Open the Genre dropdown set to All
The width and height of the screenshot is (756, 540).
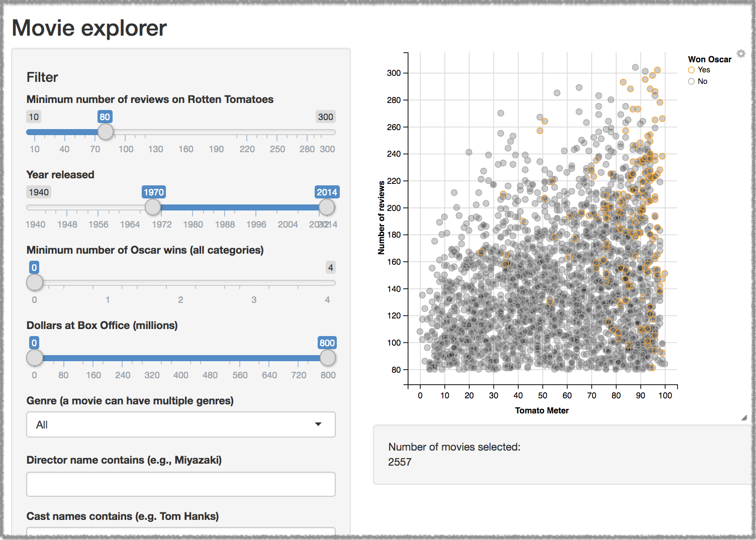click(181, 424)
